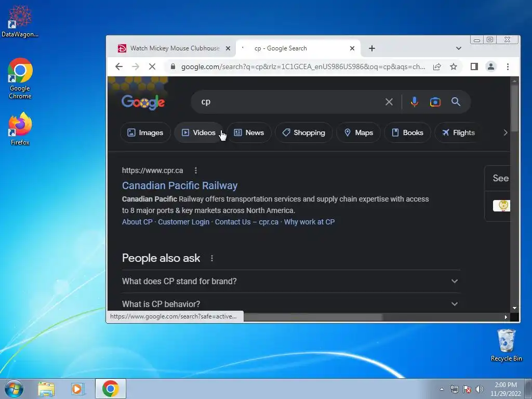Expand What does CP stand for brand?
Viewport: 532px width, 399px height.
pos(291,281)
